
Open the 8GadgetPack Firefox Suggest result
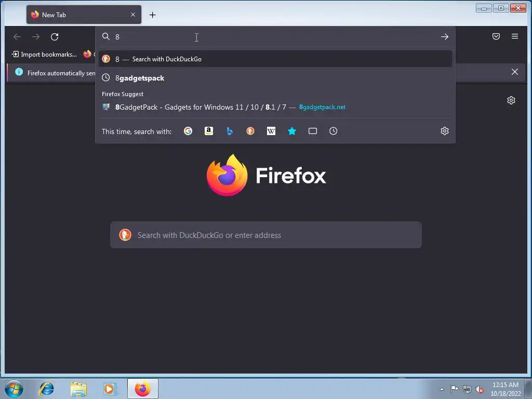pyautogui.click(x=275, y=107)
